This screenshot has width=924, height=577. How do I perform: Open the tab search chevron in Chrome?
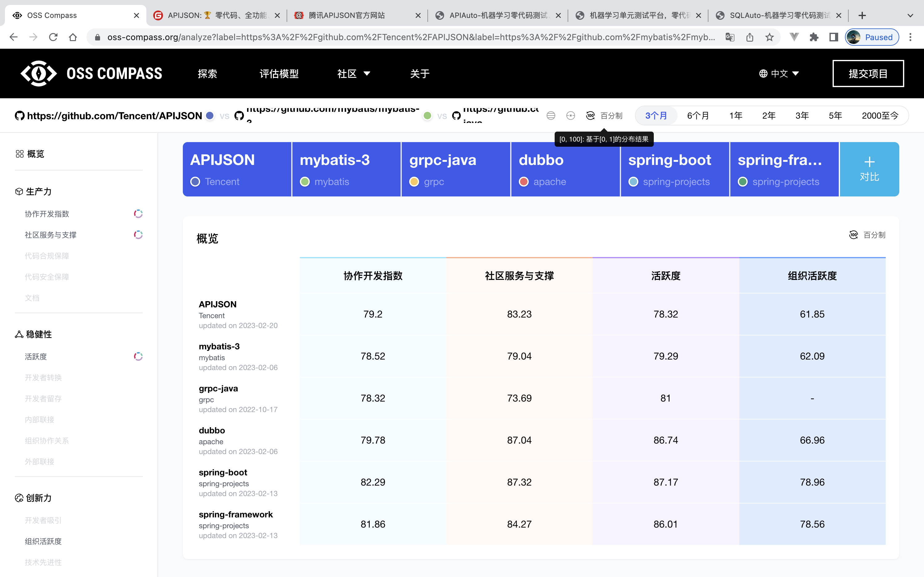click(x=910, y=15)
